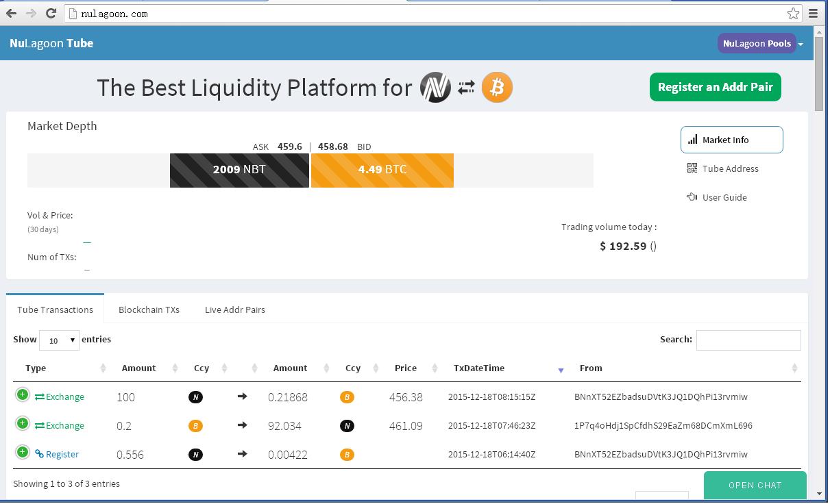The width and height of the screenshot is (830, 504).
Task: Click ASK price 459.6
Action: (x=290, y=147)
